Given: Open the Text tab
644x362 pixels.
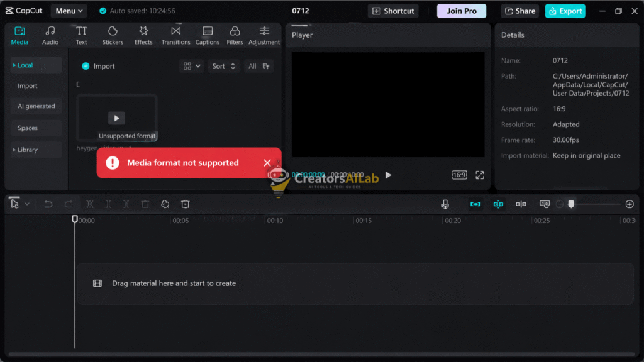Looking at the screenshot, I should pos(81,35).
